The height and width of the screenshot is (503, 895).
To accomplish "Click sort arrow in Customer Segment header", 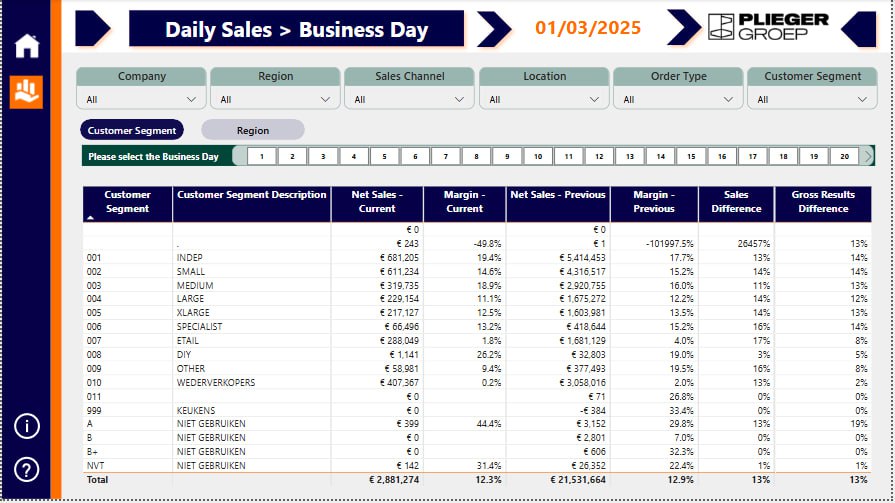I will (x=92, y=217).
